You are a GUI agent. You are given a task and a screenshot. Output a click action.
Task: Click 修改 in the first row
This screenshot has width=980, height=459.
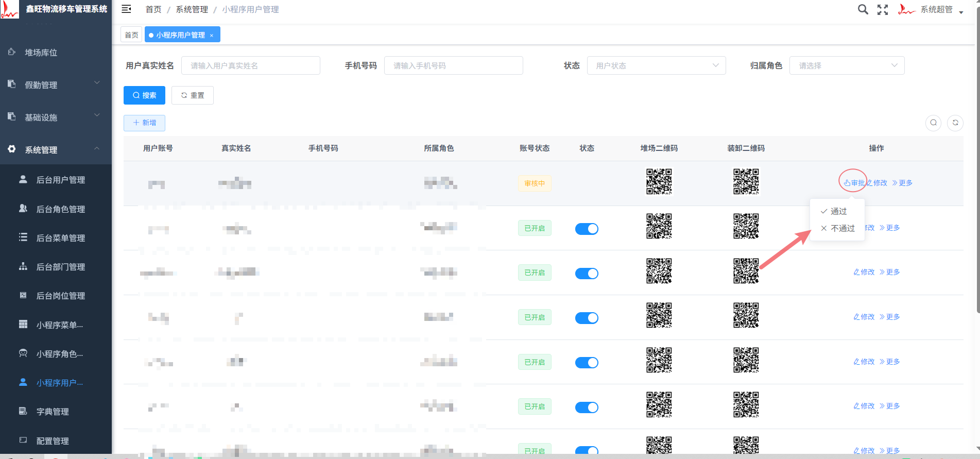tap(876, 183)
